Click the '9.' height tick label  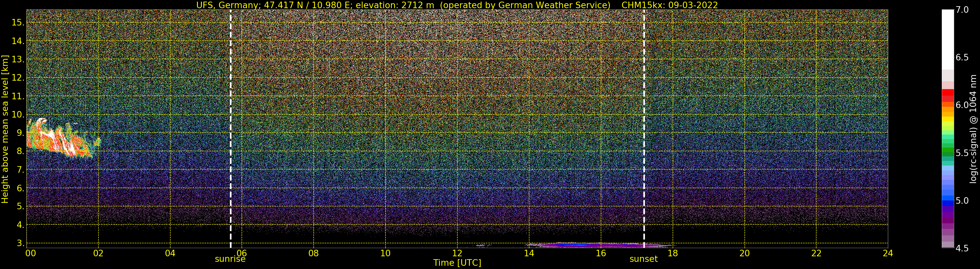[x=20, y=133]
